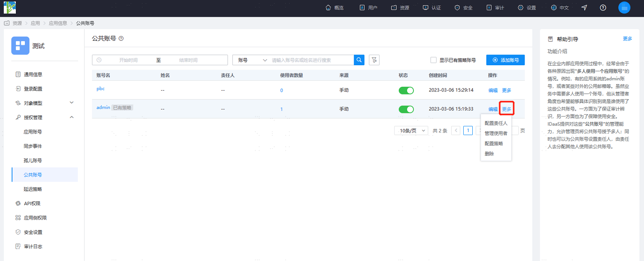Select 删除 from the dropdown menu

tap(496, 154)
